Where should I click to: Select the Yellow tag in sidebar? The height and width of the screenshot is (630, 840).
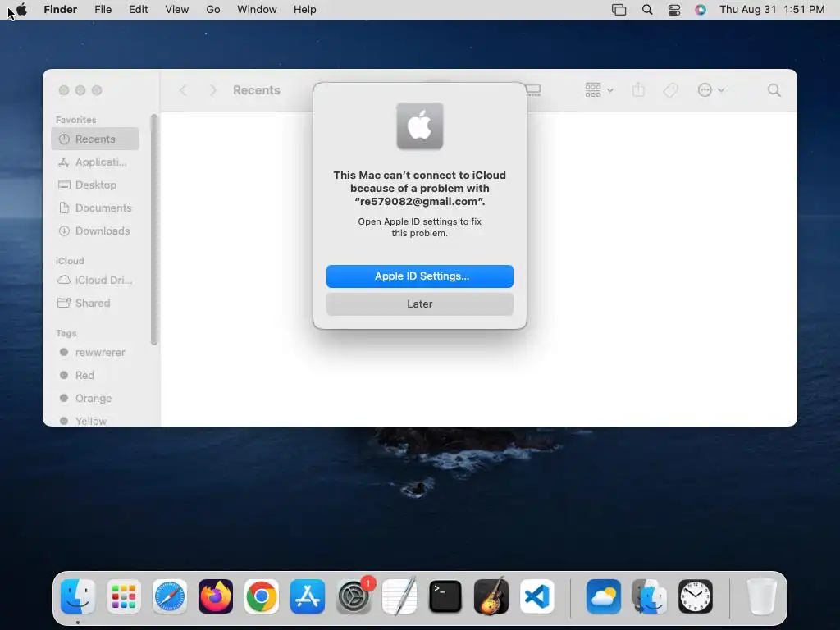click(95, 421)
